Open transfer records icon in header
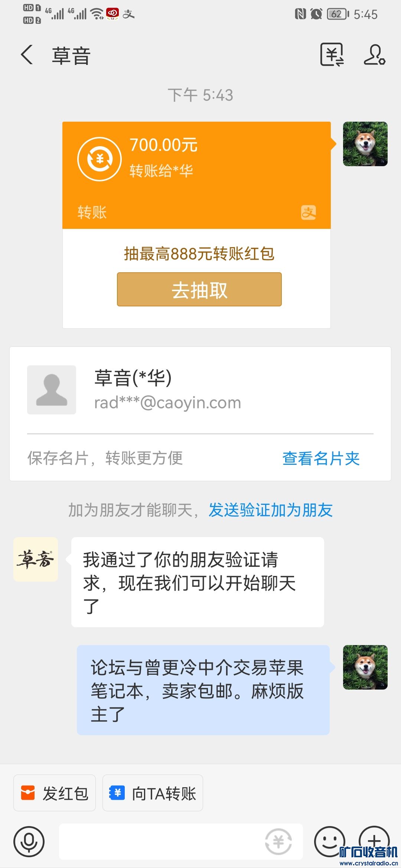Image resolution: width=401 pixels, height=868 pixels. [332, 55]
